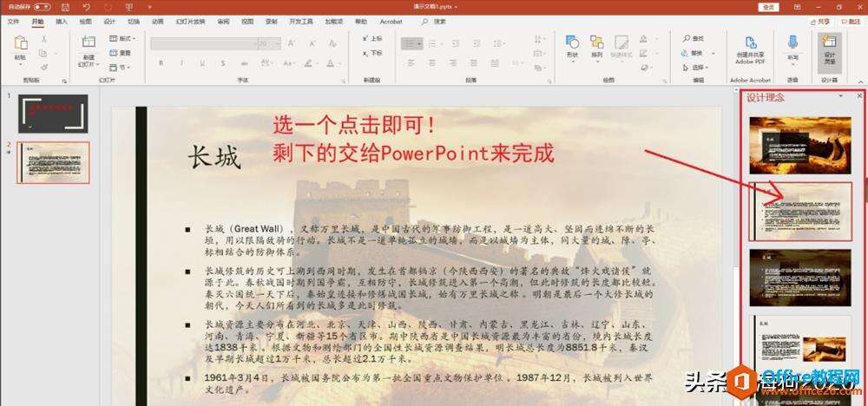Switch to the 动画 (Animations) tab
Screen dimensions: 868x406
158,22
